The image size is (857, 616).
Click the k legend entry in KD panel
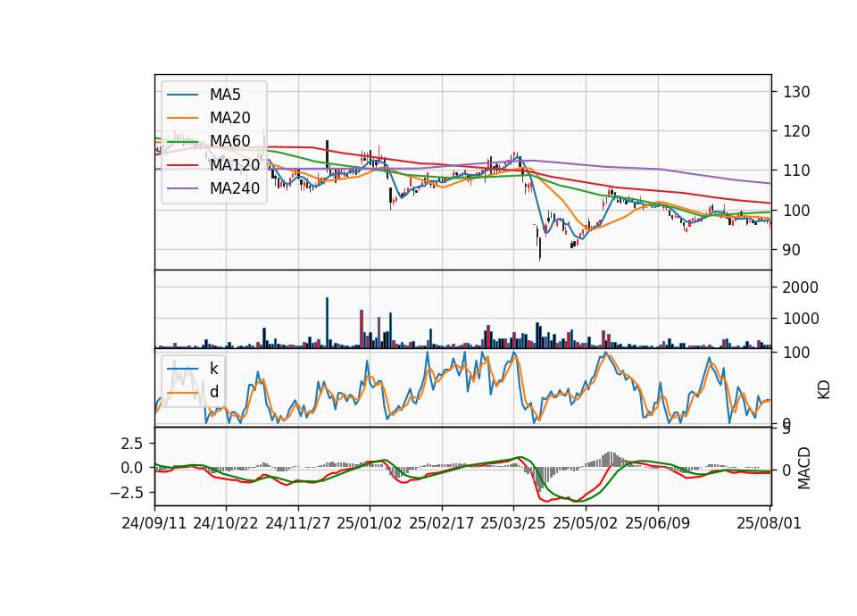[x=213, y=369]
